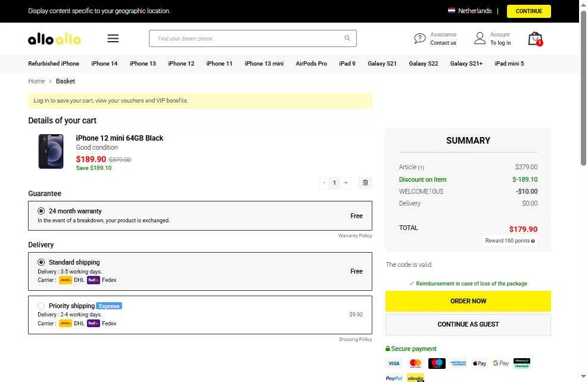This screenshot has height=382, width=588.
Task: Click Basket breadcrumb text
Action: (x=66, y=81)
